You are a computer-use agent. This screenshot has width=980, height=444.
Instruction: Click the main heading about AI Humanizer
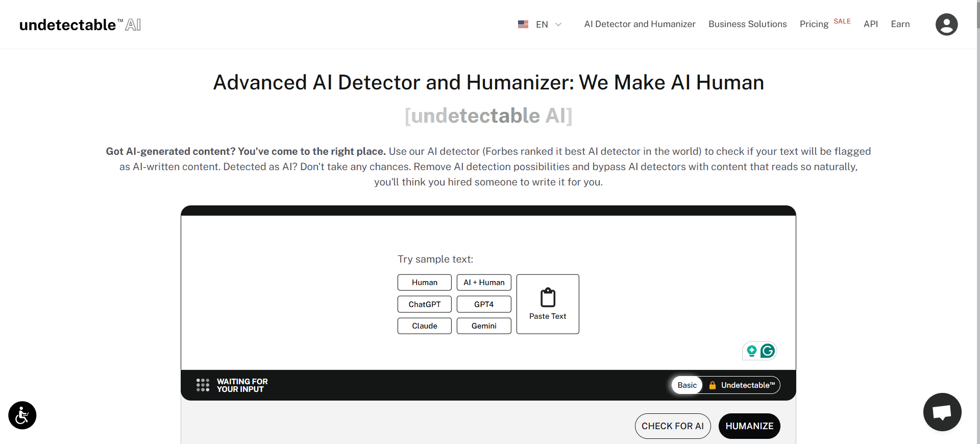(488, 82)
